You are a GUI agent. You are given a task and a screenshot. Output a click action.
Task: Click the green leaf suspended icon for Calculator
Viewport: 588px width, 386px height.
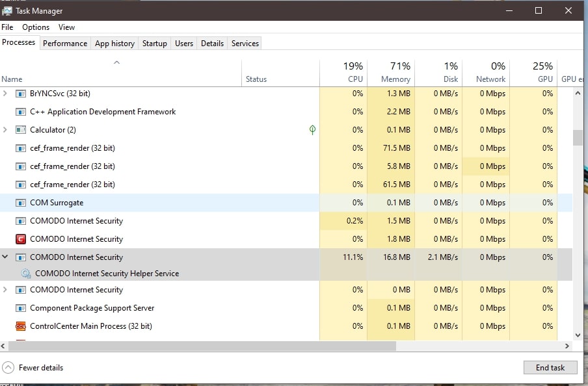click(312, 130)
